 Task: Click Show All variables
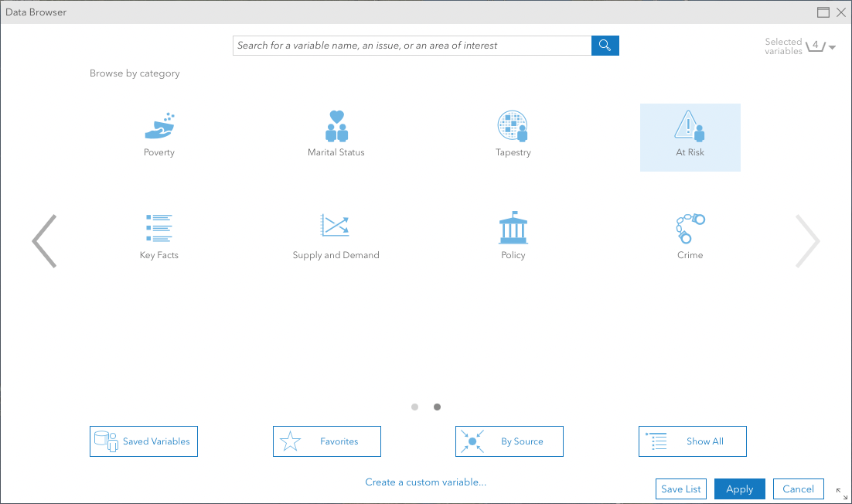[692, 441]
